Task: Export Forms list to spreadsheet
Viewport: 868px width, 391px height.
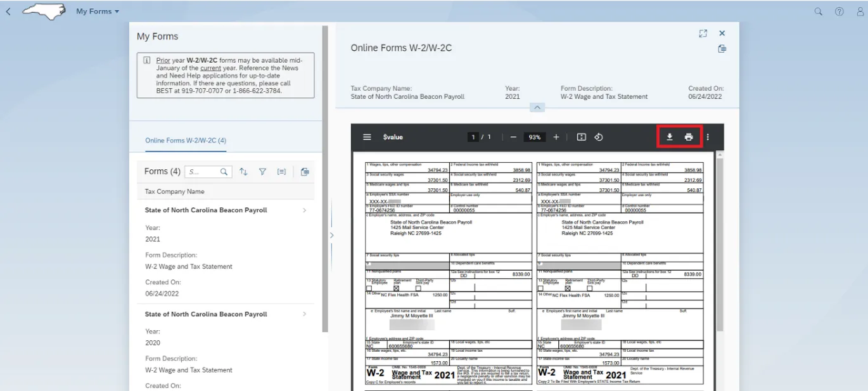Action: (x=305, y=172)
